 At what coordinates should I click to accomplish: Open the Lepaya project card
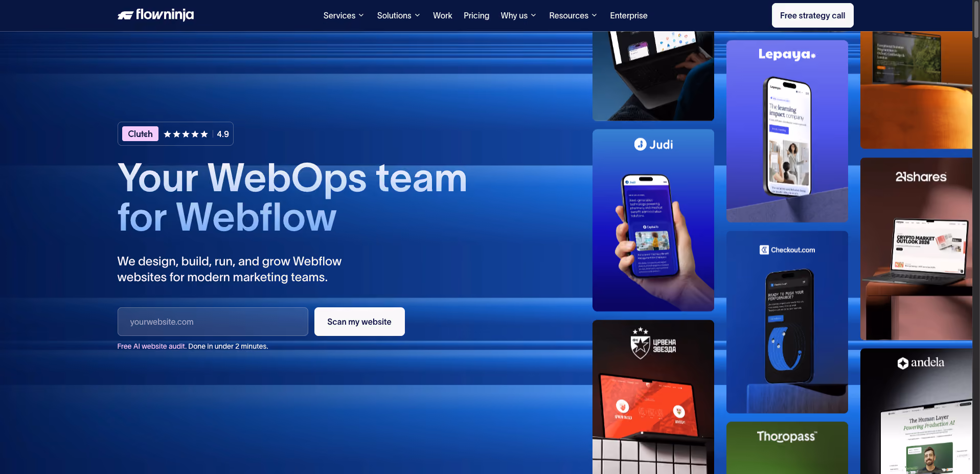787,131
